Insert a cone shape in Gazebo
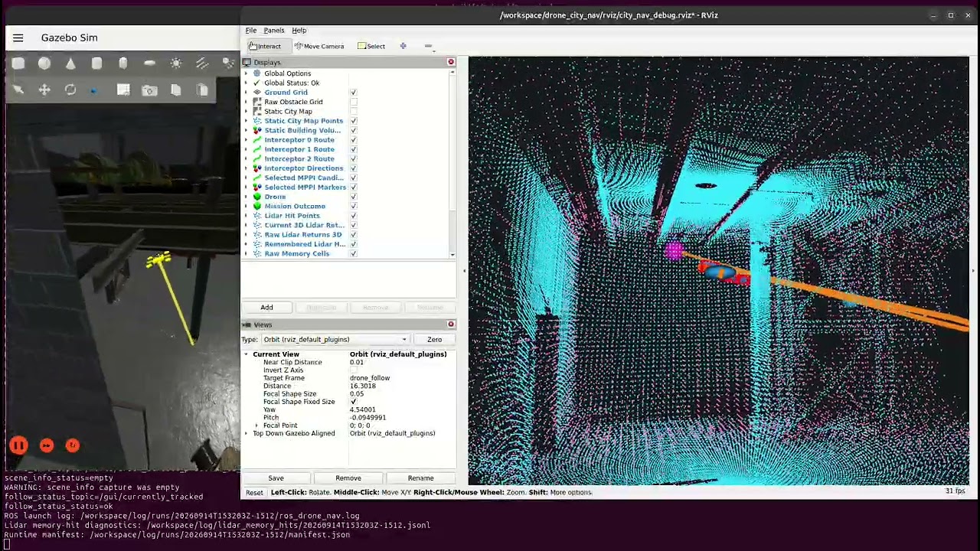 coord(70,64)
